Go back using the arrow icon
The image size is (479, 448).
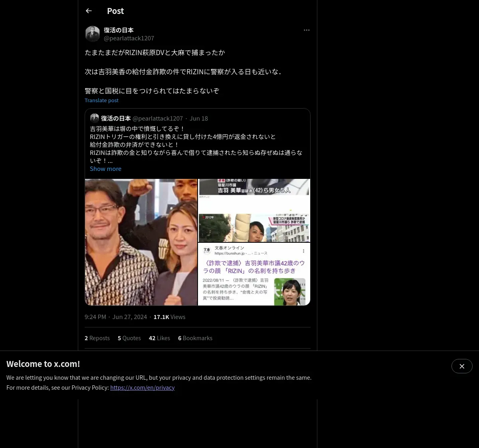pyautogui.click(x=89, y=11)
